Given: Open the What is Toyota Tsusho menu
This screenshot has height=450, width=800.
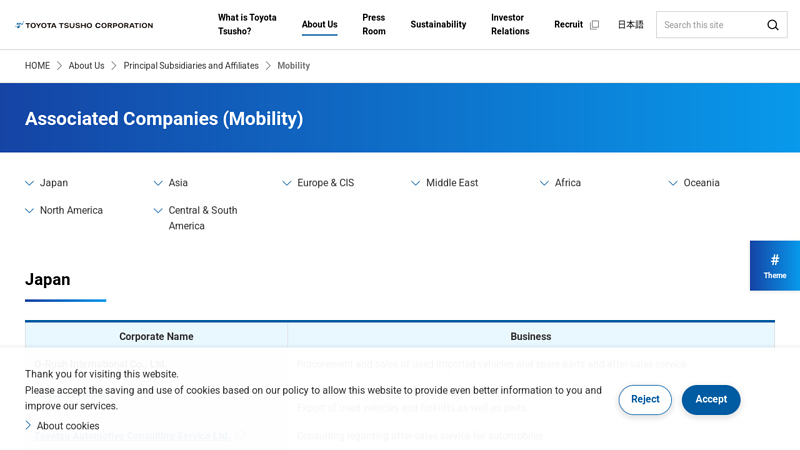Looking at the screenshot, I should [x=247, y=25].
